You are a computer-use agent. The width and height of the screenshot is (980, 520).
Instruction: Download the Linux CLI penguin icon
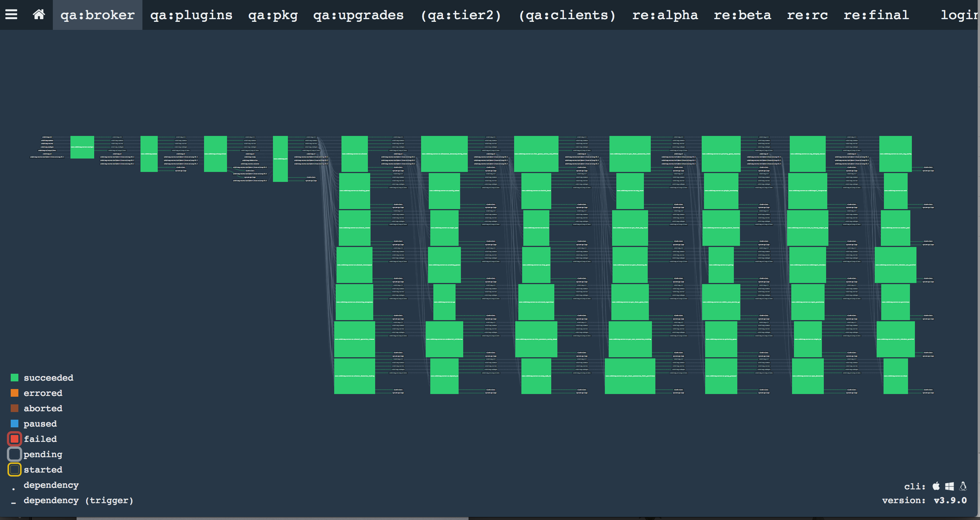[x=963, y=486]
